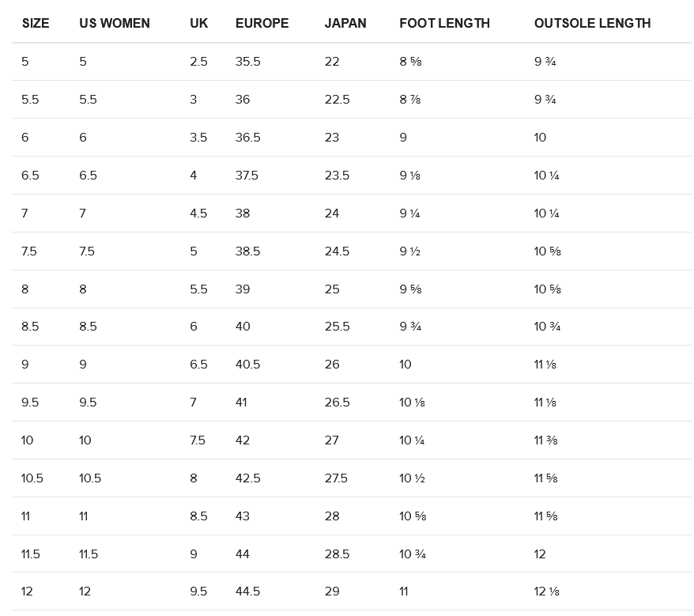Select the Japan size 28.5 cell

pos(337,554)
